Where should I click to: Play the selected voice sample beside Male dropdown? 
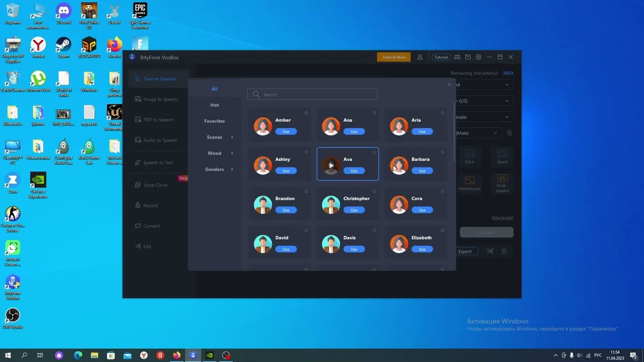(x=509, y=133)
